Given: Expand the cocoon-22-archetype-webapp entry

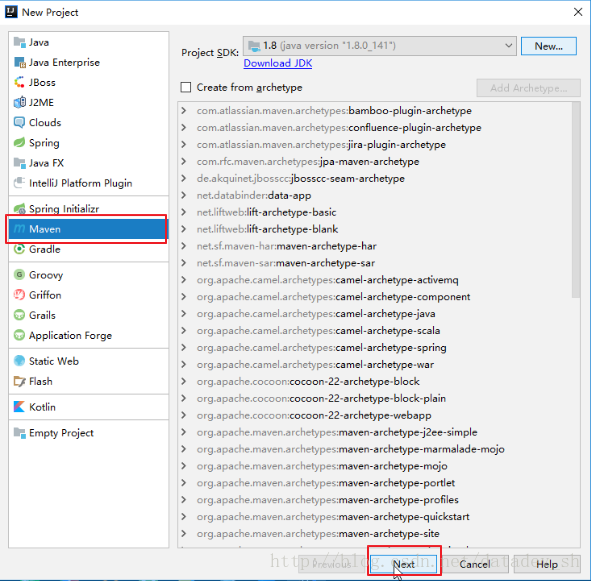Looking at the screenshot, I should point(184,415).
